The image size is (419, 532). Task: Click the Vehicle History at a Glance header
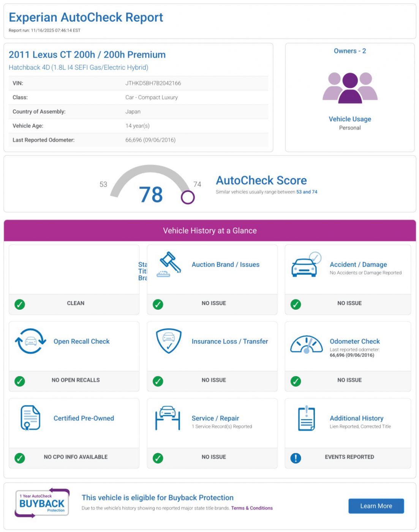pyautogui.click(x=210, y=231)
